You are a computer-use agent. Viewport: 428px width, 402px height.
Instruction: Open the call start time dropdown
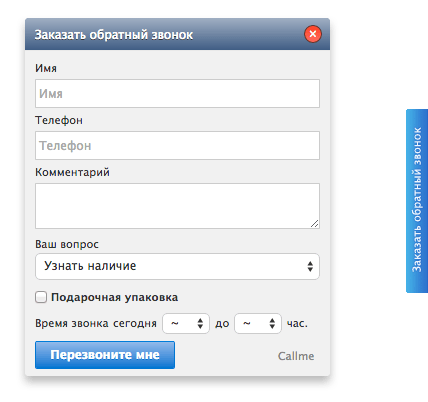(186, 323)
